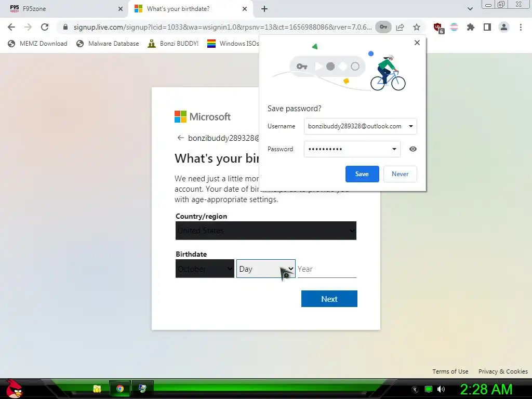Click the 2:28 AM clock
Image resolution: width=532 pixels, height=399 pixels.
pyautogui.click(x=486, y=389)
